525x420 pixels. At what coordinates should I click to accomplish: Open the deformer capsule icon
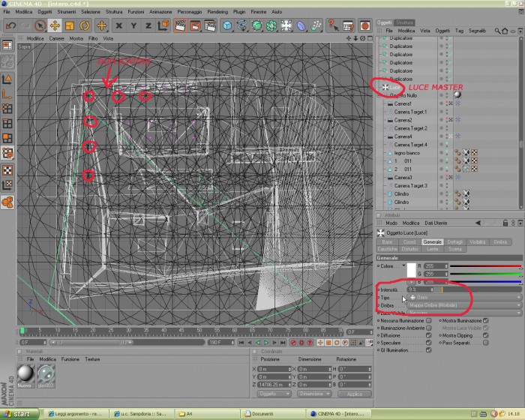coord(301,25)
